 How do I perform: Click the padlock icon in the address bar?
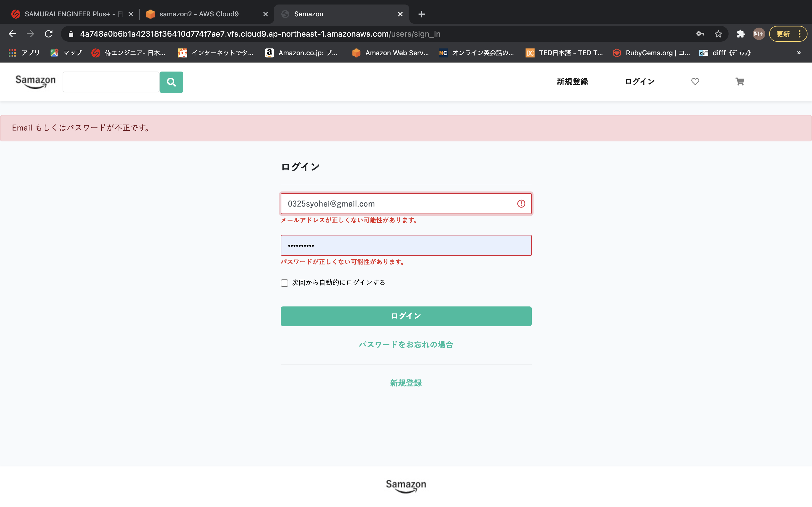click(x=70, y=34)
